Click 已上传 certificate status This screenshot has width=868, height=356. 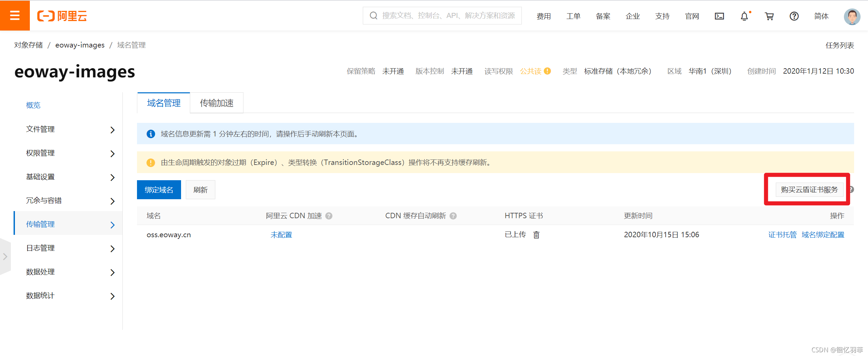[x=515, y=235]
